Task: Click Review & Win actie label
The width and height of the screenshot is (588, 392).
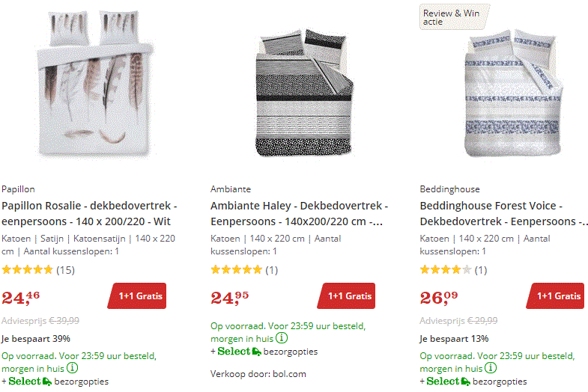Action: (x=451, y=16)
